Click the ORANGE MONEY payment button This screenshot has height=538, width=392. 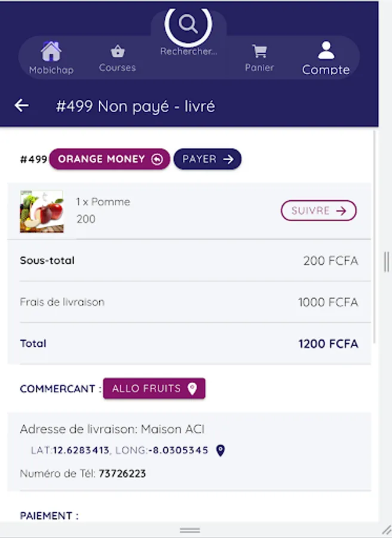pyautogui.click(x=109, y=159)
